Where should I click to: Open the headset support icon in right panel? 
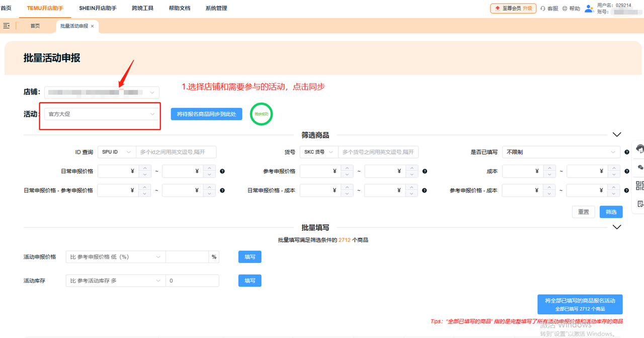pos(639,149)
